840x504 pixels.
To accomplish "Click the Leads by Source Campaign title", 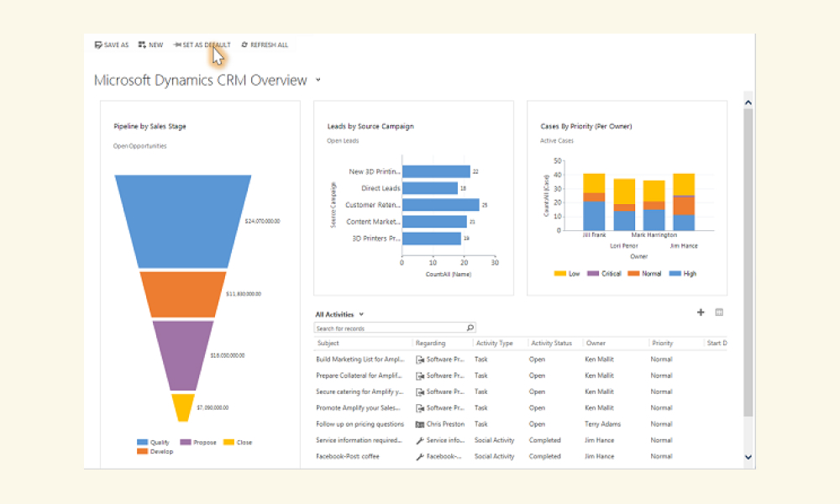I will pyautogui.click(x=370, y=126).
